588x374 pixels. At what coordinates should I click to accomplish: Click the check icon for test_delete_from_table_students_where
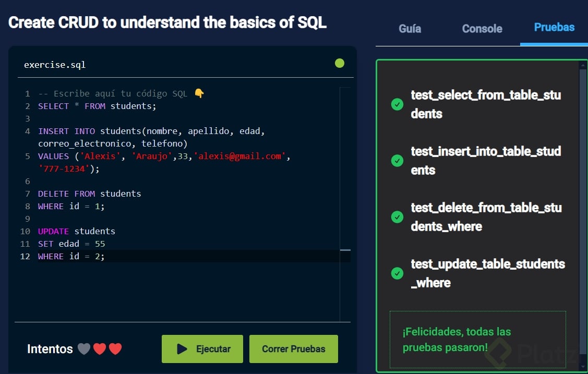[397, 217]
